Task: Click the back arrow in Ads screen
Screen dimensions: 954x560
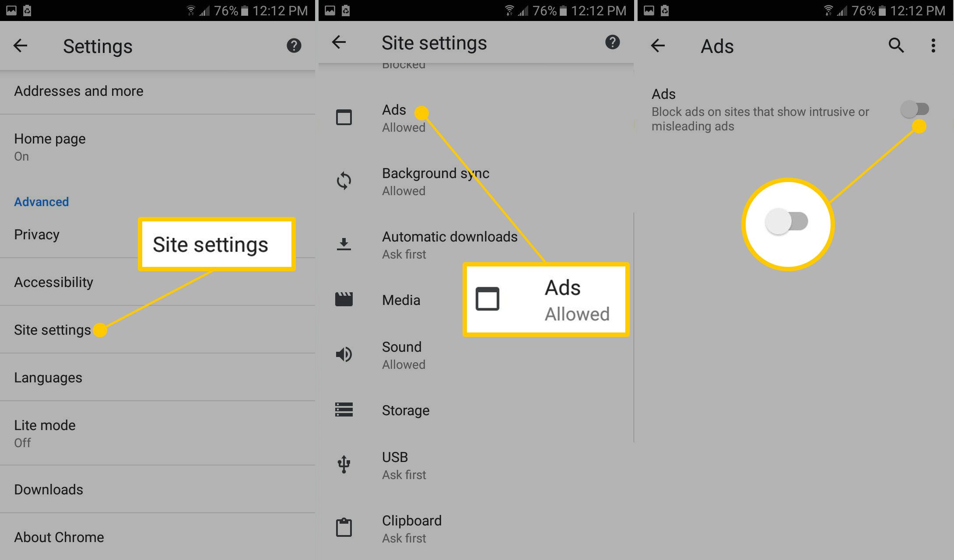Action: [x=657, y=45]
